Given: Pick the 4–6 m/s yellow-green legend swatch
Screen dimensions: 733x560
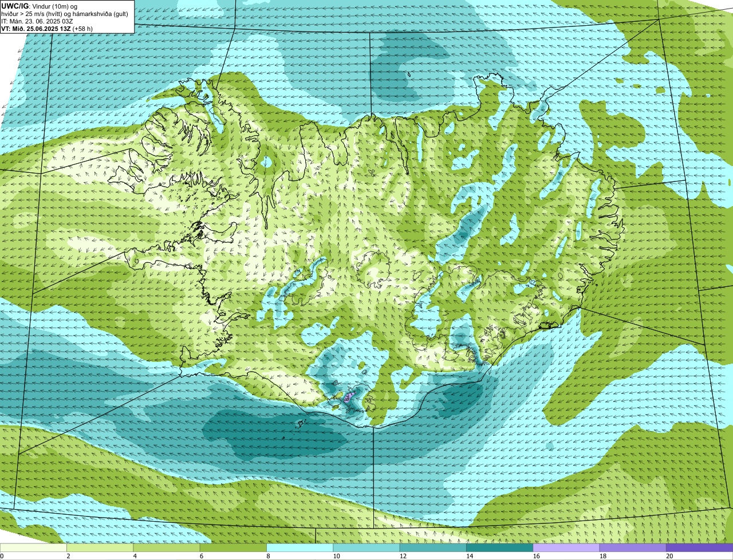Looking at the screenshot, I should 167,547.
